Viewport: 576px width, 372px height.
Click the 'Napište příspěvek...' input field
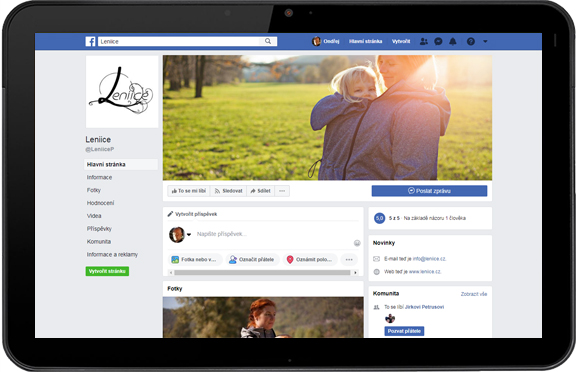point(272,234)
